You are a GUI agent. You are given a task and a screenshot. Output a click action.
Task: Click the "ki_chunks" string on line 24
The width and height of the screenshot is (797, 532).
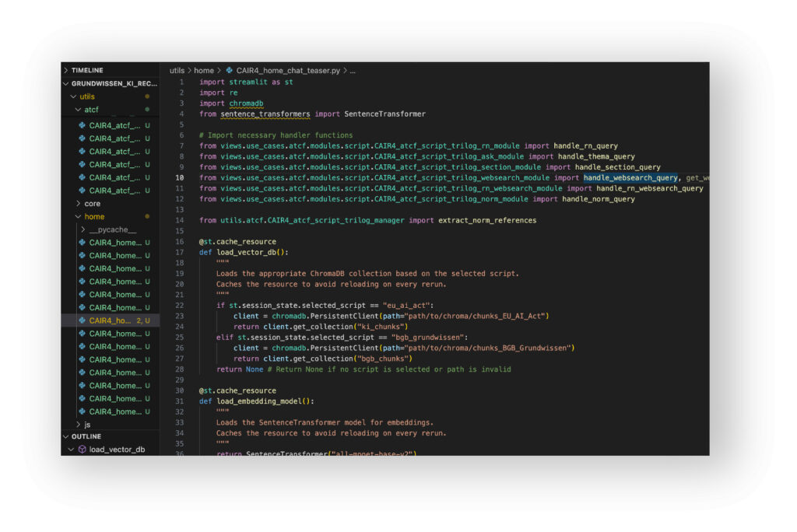(381, 327)
